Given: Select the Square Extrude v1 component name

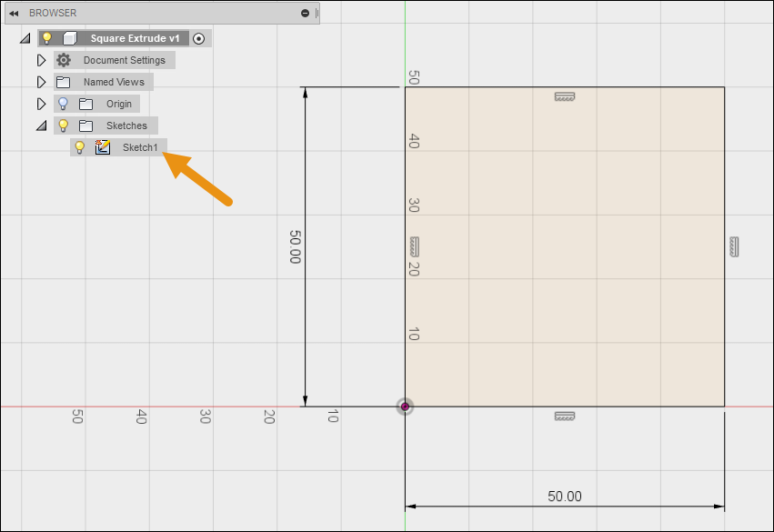Looking at the screenshot, I should coord(135,38).
